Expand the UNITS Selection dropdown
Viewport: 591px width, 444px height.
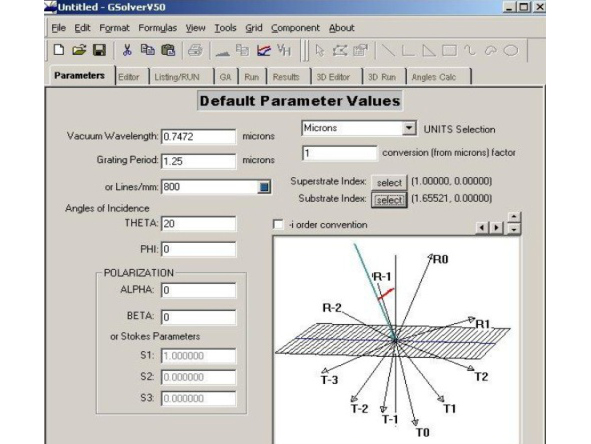point(409,128)
